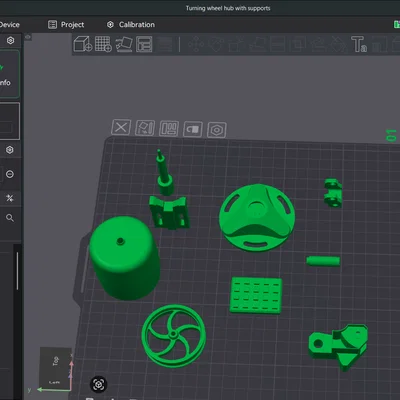The height and width of the screenshot is (400, 400).
Task: Toggle the plate lock icon
Action: coord(193,129)
